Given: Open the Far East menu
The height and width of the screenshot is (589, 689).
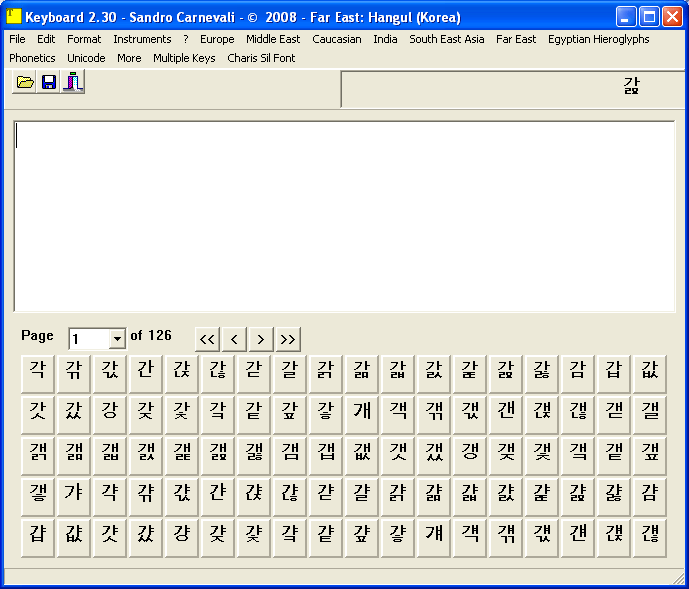Looking at the screenshot, I should pyautogui.click(x=516, y=39).
